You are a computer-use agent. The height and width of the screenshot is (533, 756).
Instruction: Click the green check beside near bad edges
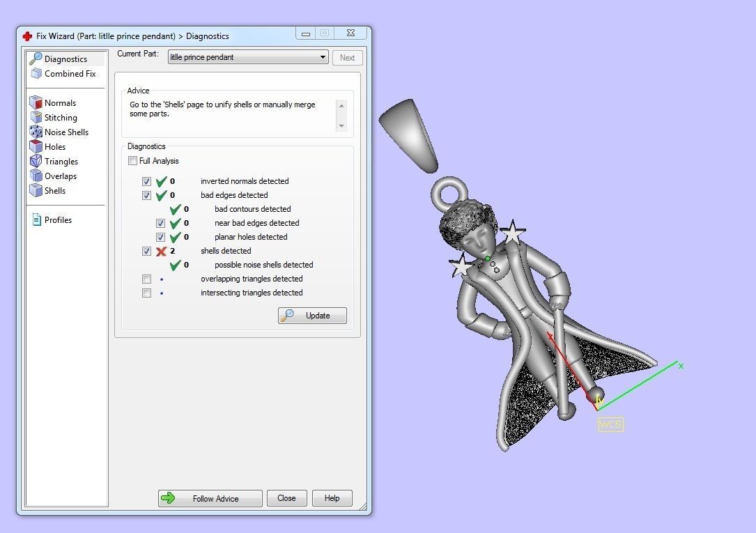[x=175, y=223]
